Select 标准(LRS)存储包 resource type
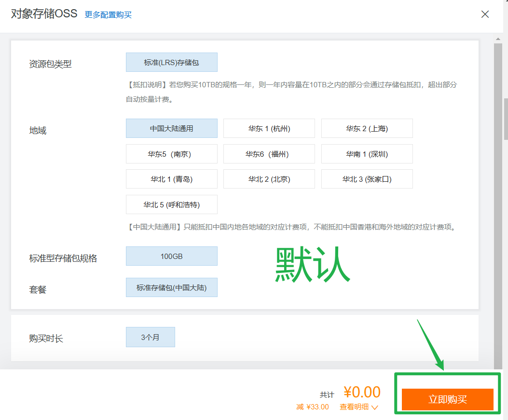 tap(172, 62)
